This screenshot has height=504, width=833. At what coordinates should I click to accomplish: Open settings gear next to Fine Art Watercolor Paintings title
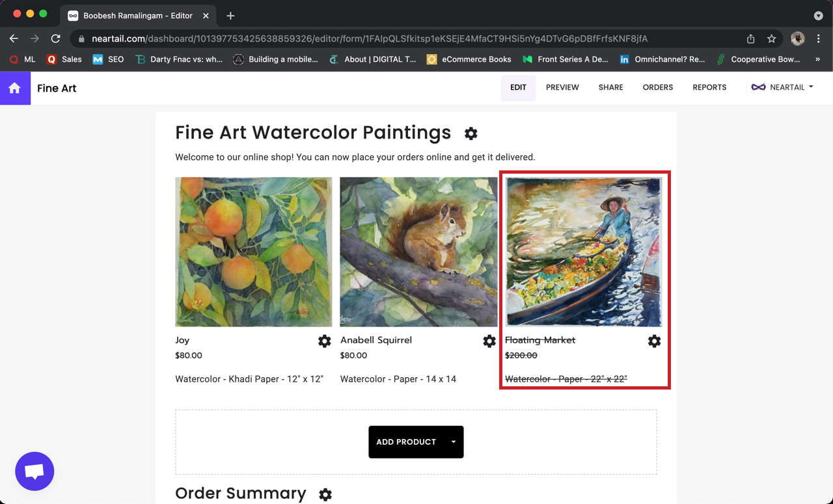tap(471, 133)
